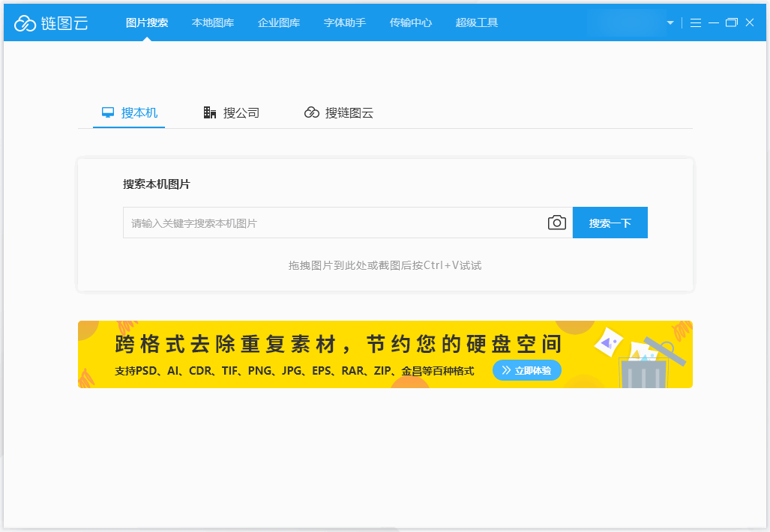Click the 链图云 cloud logo
This screenshot has width=770, height=532.
tap(51, 23)
